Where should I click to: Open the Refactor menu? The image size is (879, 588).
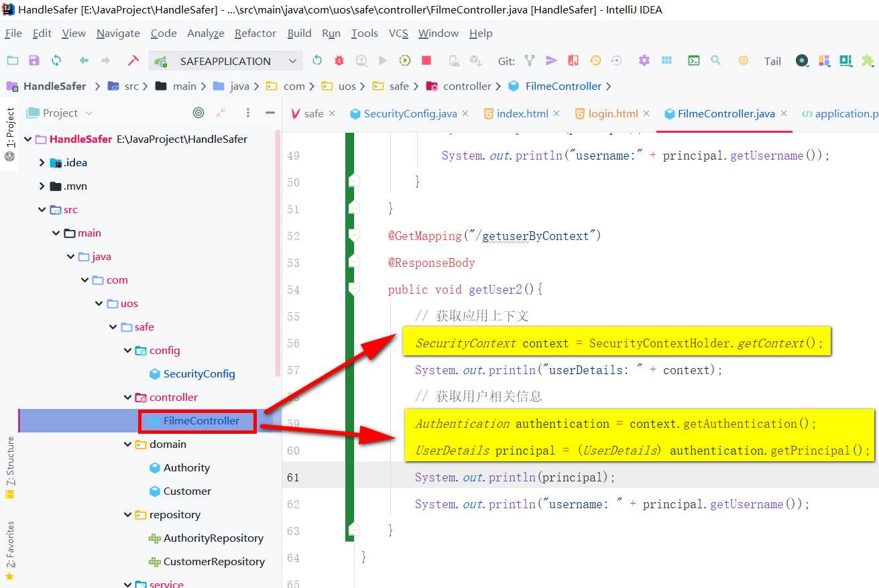[x=255, y=33]
